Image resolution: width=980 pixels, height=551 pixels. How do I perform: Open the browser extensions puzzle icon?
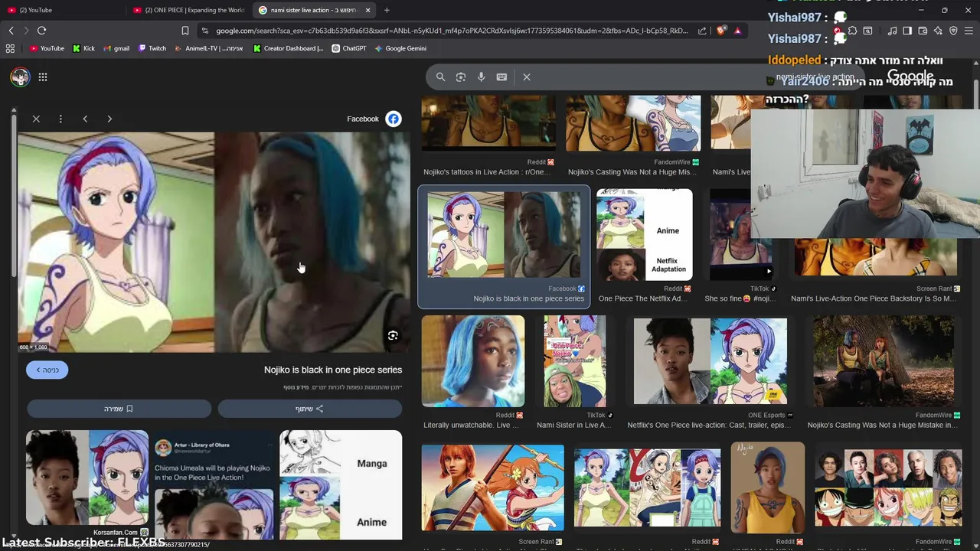click(852, 31)
